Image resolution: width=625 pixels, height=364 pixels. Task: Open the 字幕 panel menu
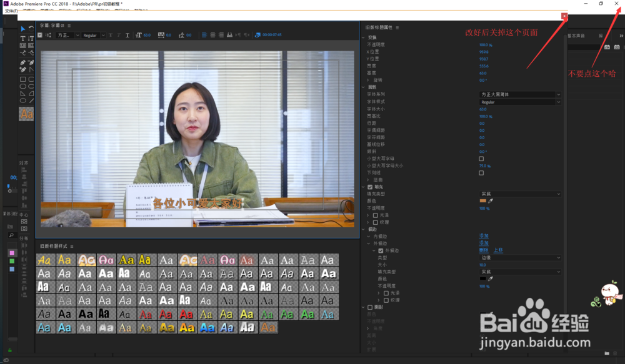(x=69, y=26)
